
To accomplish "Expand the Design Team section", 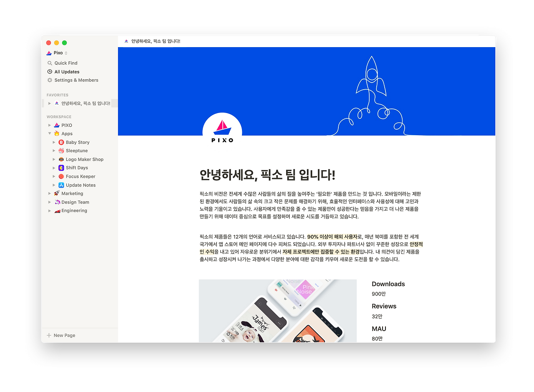I will click(x=49, y=202).
